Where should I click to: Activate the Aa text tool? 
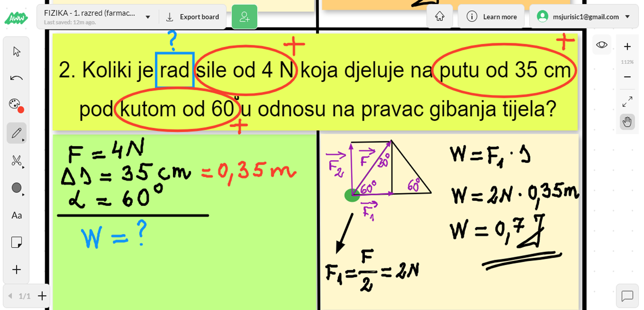point(16,215)
